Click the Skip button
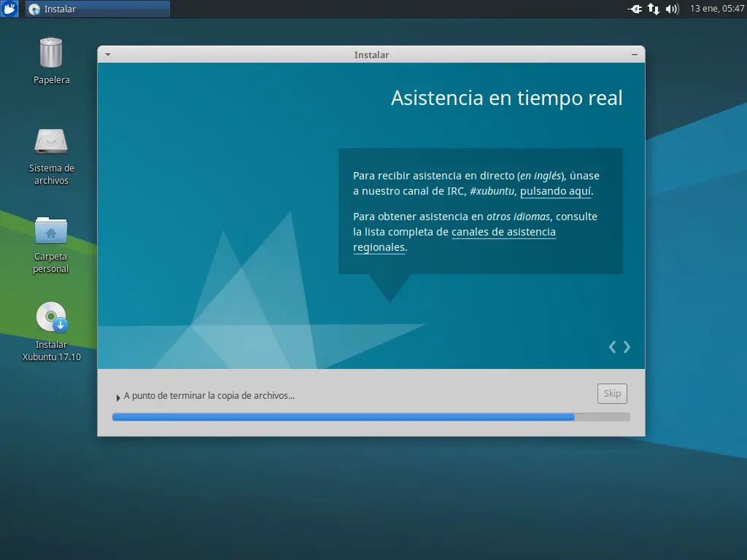This screenshot has height=560, width=747. point(612,394)
